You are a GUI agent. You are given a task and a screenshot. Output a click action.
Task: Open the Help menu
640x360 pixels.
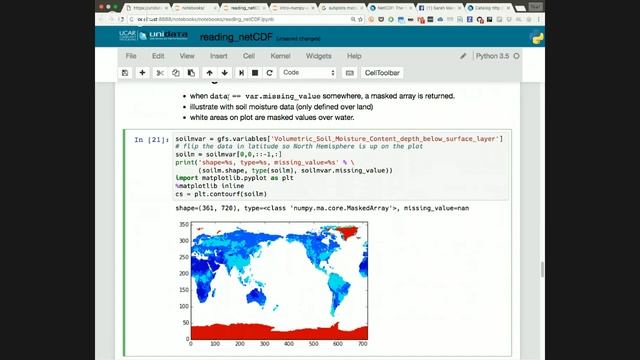pyautogui.click(x=354, y=56)
